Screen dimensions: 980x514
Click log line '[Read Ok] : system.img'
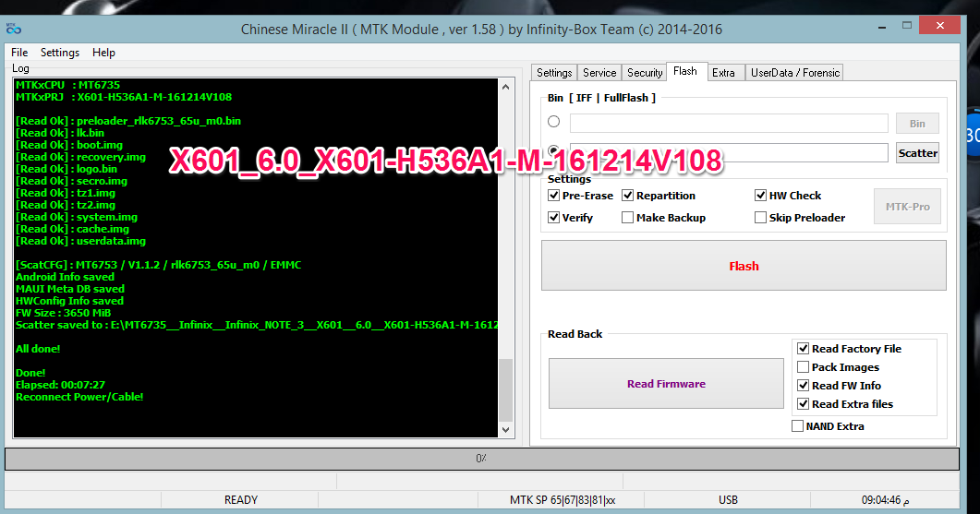coord(77,217)
